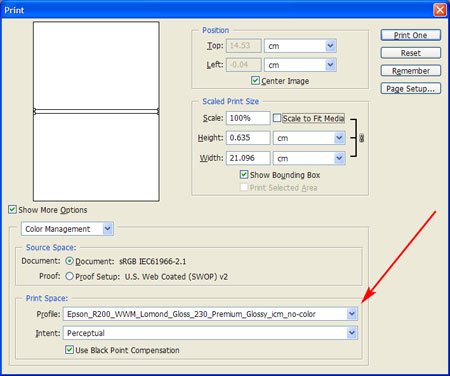Screen dimensions: 450x376
Task: Click the Width value field
Action: pos(248,158)
